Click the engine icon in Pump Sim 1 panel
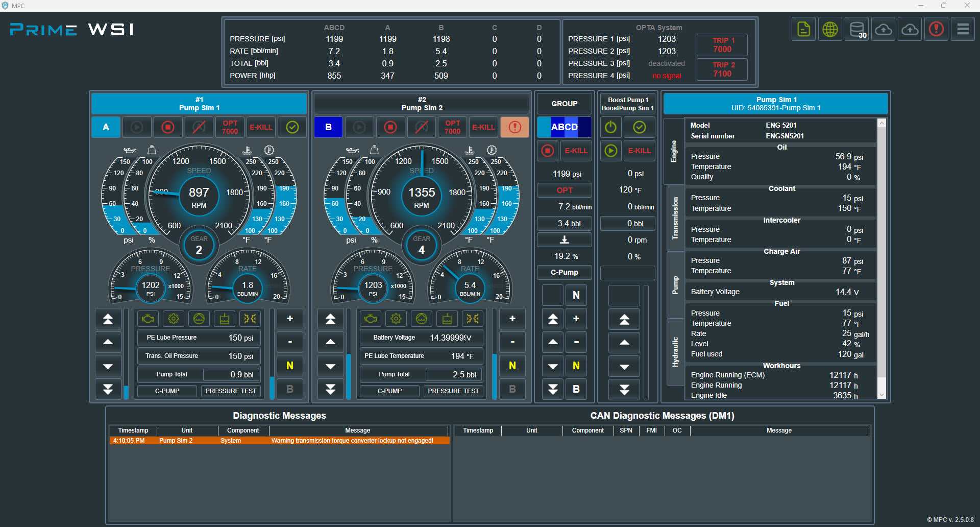This screenshot has width=980, height=527. [148, 319]
